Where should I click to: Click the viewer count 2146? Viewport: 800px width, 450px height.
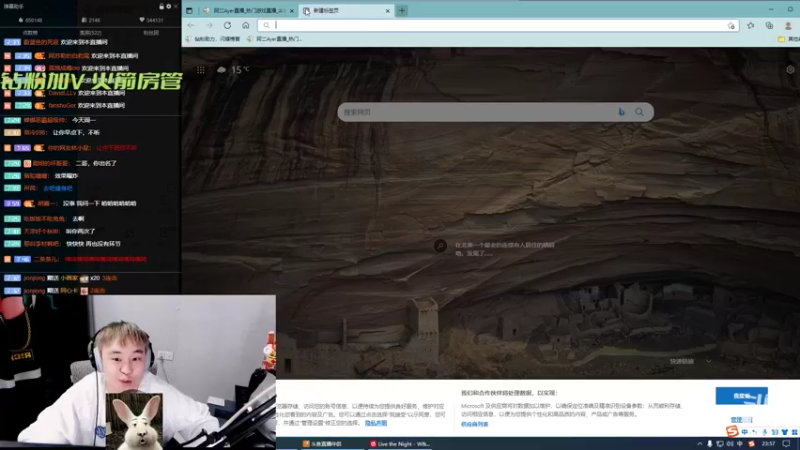(x=91, y=20)
